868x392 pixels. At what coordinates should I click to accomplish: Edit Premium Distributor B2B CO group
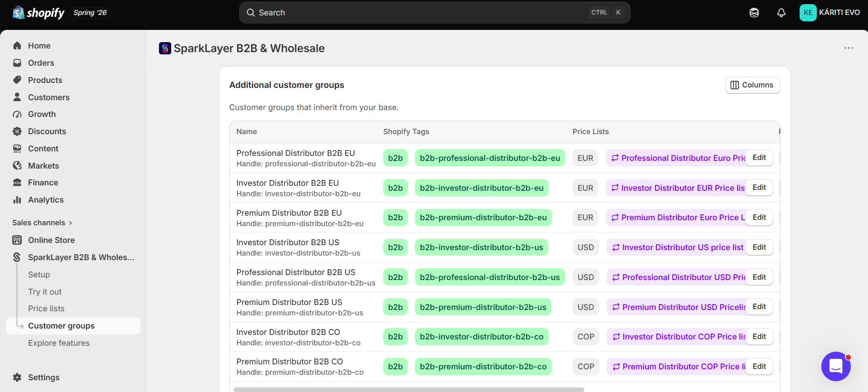click(x=759, y=367)
